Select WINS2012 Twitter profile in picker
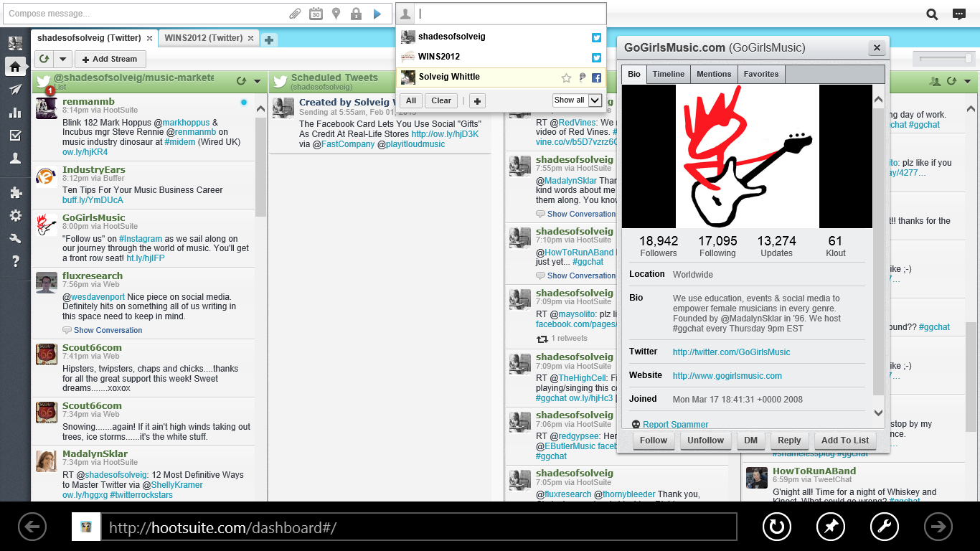Screen dimensions: 980x551 [x=501, y=57]
